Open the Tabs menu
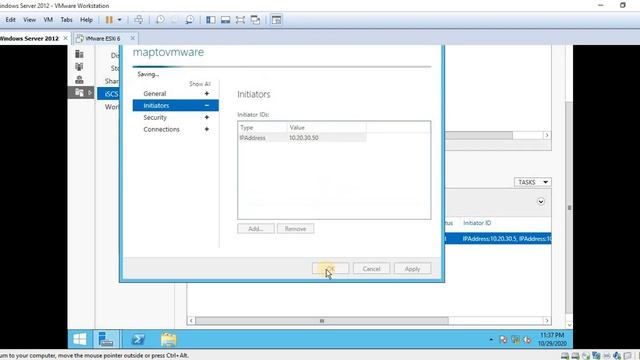This screenshot has height=360, width=640. (x=66, y=20)
